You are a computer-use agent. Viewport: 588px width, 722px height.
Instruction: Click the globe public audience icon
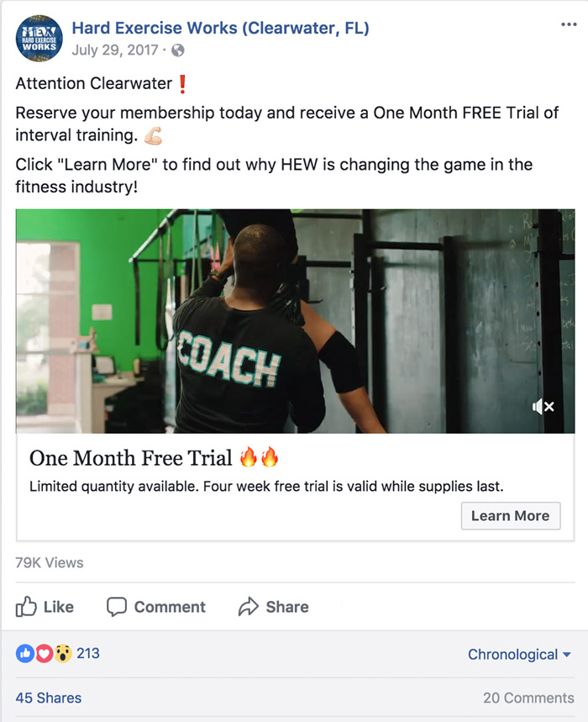(178, 50)
